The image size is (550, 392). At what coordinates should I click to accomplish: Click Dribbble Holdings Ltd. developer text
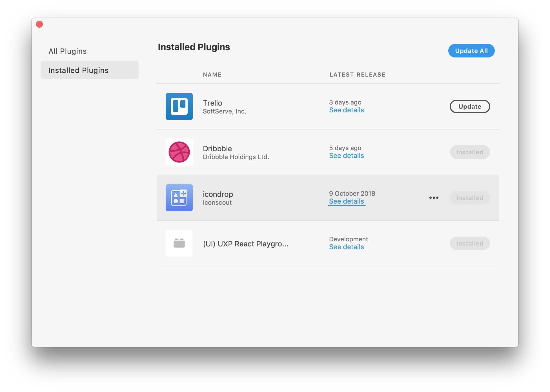click(x=236, y=157)
